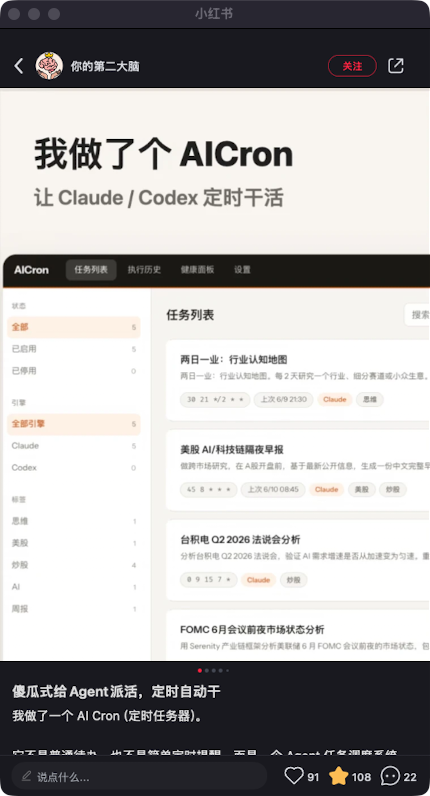
Task: Like the post with the heart icon
Action: click(294, 776)
